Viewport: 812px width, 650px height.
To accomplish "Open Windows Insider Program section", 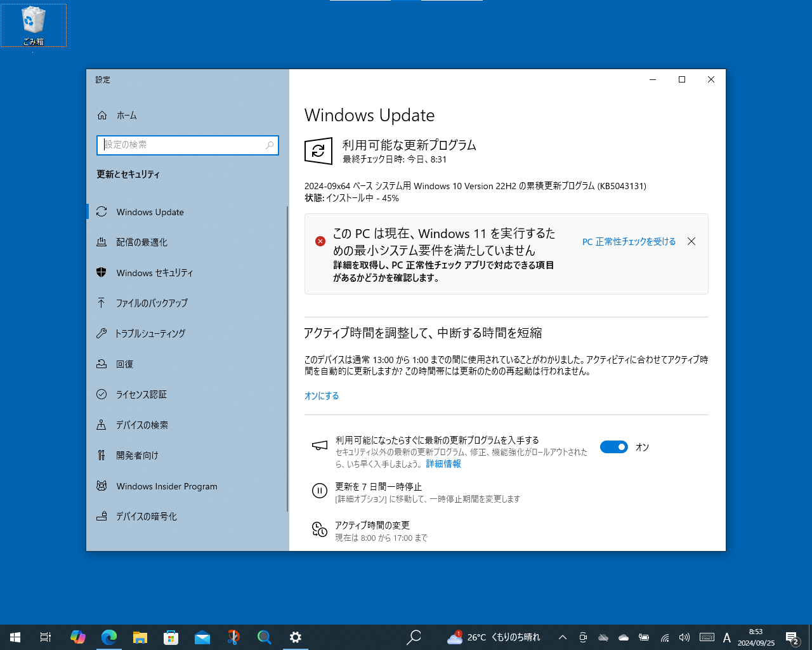I will pos(166,486).
